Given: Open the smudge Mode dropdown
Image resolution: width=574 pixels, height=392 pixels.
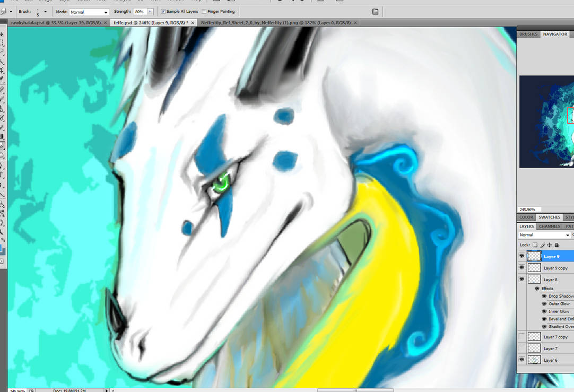Looking at the screenshot, I should pos(89,12).
